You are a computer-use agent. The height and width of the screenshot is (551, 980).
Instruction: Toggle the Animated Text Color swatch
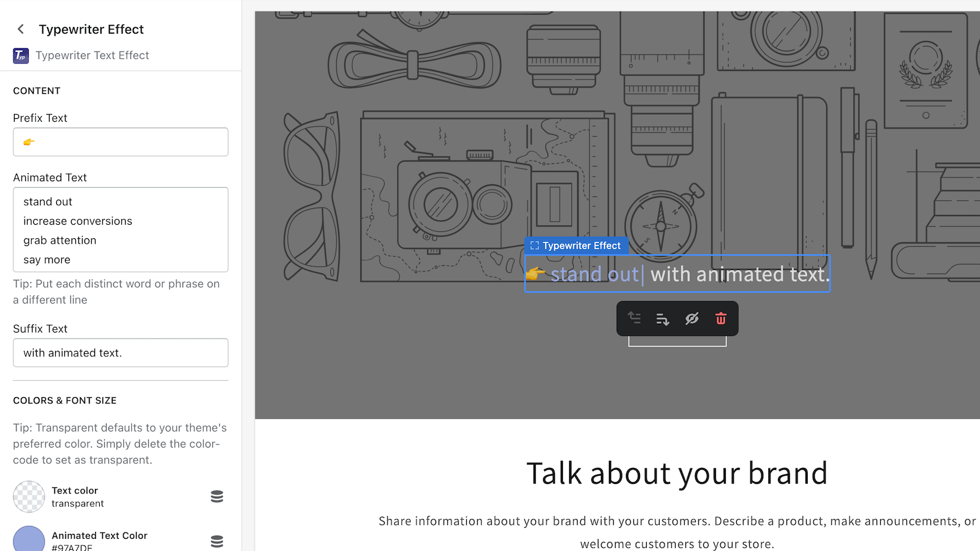[x=28, y=540]
